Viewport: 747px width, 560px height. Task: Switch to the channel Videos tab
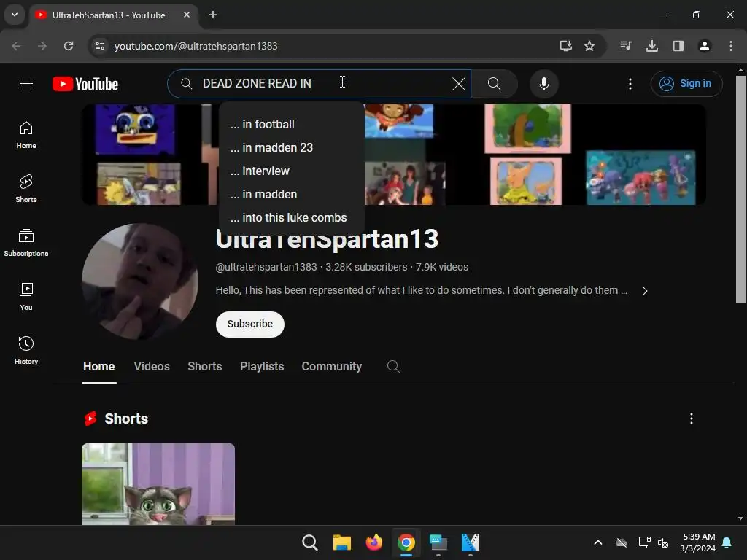coord(152,366)
